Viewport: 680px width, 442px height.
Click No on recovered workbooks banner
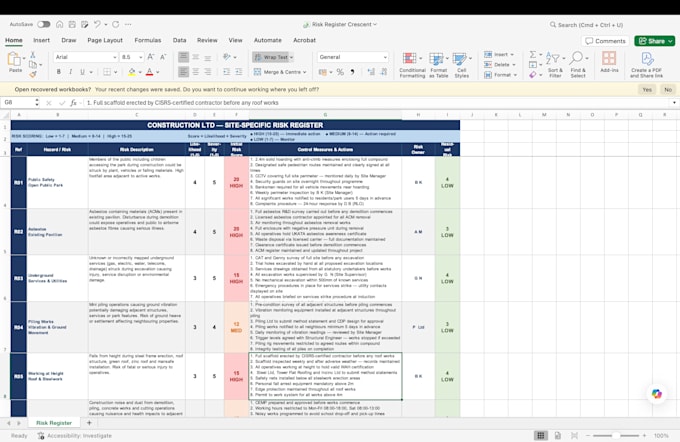click(x=667, y=89)
